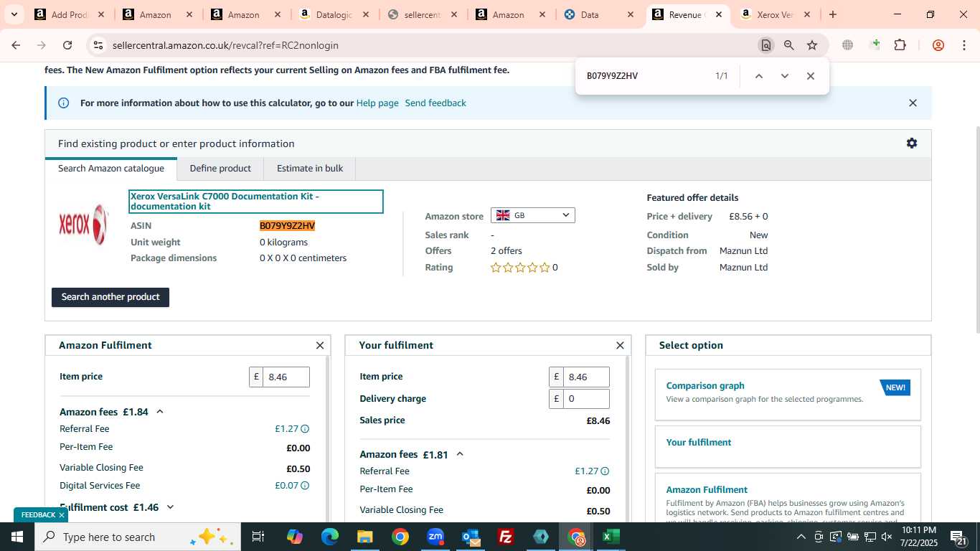Open Task View on taskbar
This screenshot has height=551, width=980.
[x=258, y=537]
